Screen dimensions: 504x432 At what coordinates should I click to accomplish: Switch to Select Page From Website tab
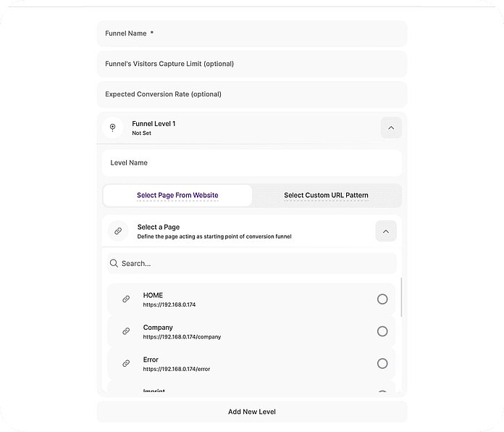click(177, 195)
